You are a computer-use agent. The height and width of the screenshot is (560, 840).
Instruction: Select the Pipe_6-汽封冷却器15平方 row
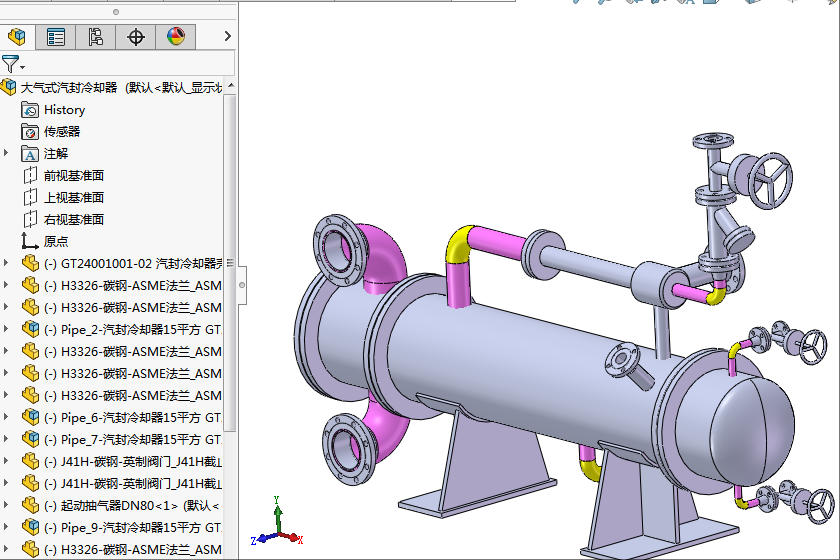click(133, 417)
